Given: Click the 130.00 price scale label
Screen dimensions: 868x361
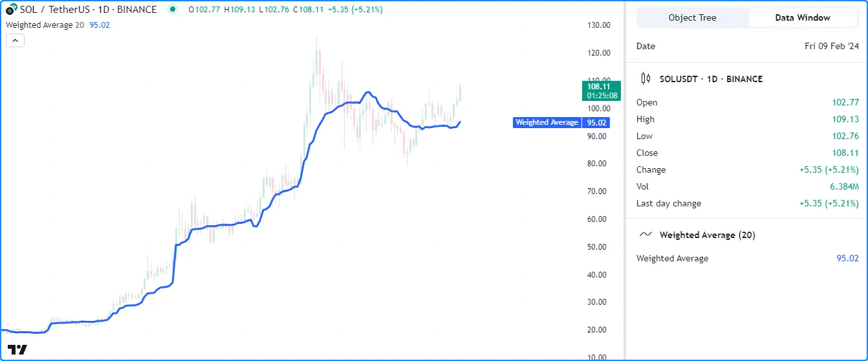Looking at the screenshot, I should 598,25.
